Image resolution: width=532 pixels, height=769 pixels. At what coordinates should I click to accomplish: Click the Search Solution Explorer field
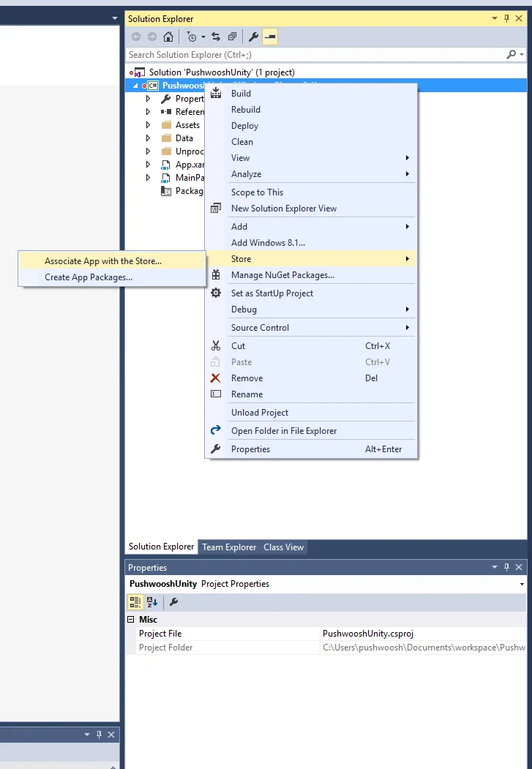click(315, 55)
